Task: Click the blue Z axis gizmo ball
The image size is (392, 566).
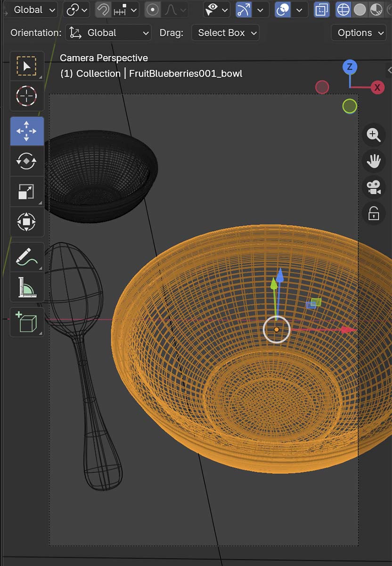Action: [350, 67]
